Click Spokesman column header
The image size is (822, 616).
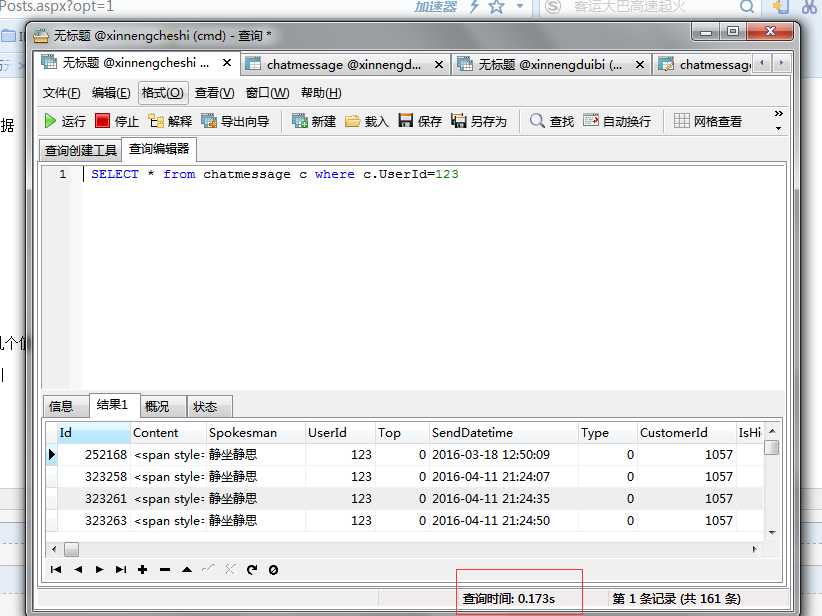tap(255, 433)
